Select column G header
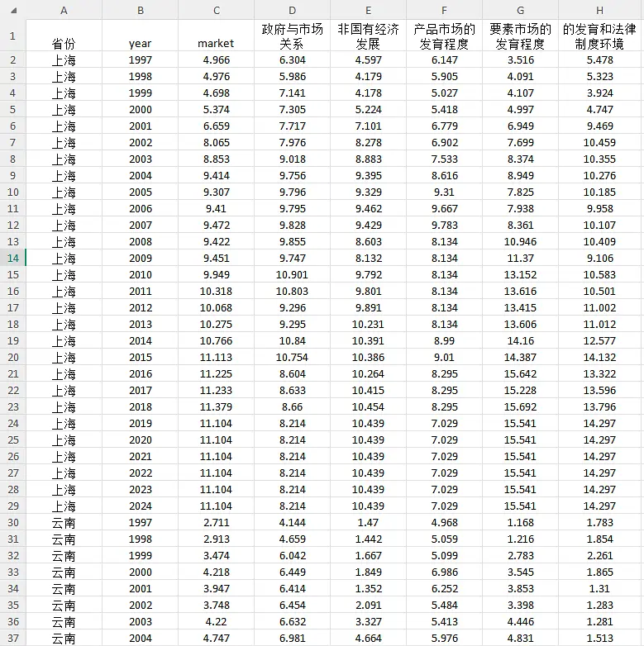The width and height of the screenshot is (644, 646). (520, 10)
